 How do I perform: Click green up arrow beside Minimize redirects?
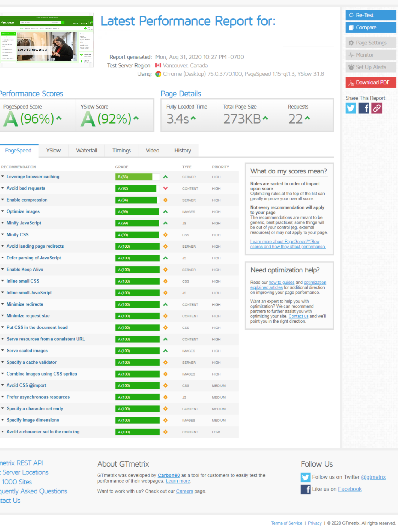pyautogui.click(x=165, y=304)
